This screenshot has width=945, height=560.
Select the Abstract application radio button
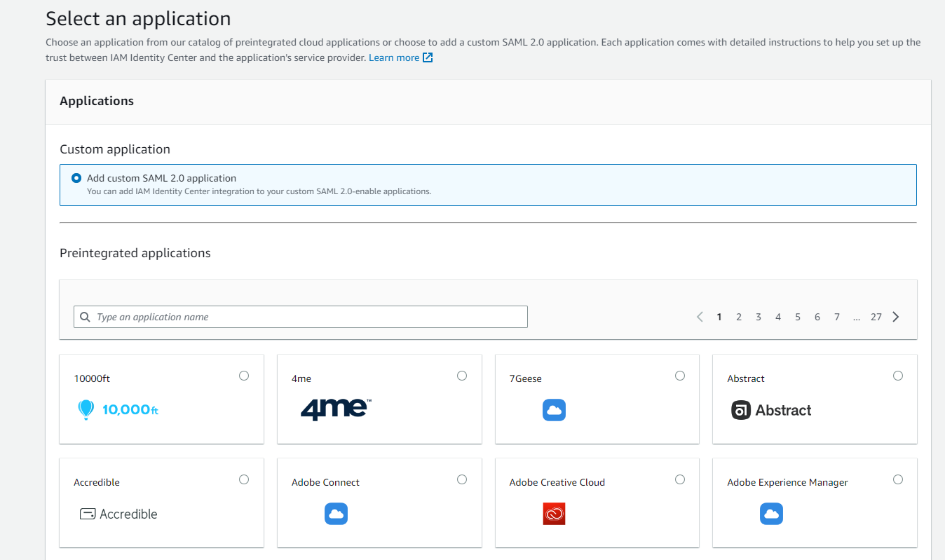coord(898,376)
